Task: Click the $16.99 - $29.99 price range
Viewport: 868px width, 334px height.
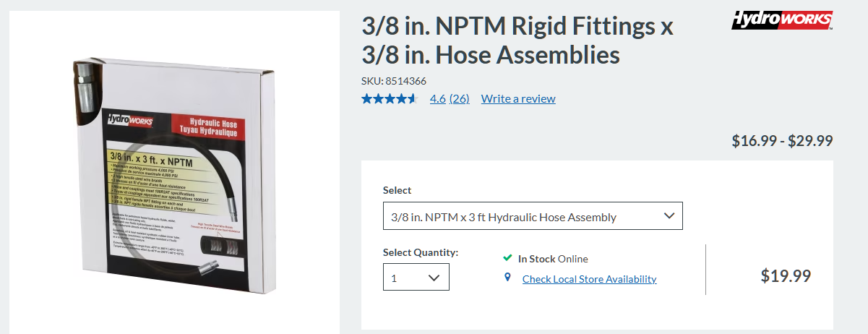Action: coord(783,140)
